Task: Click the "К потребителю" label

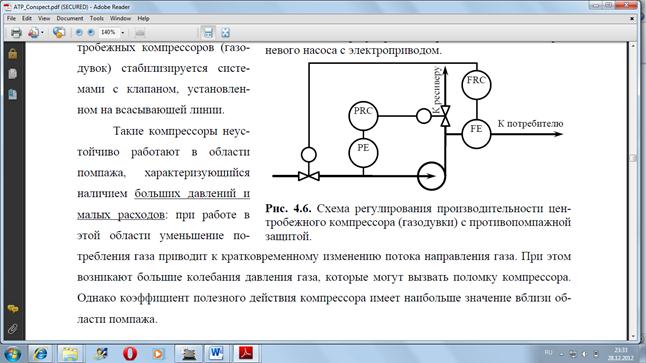Action: [530, 124]
